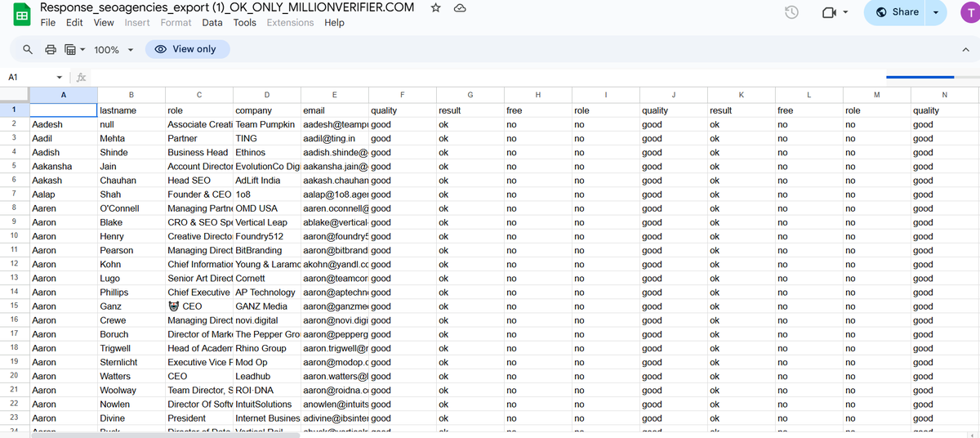Open the View menu
This screenshot has height=438, width=980.
(x=104, y=23)
